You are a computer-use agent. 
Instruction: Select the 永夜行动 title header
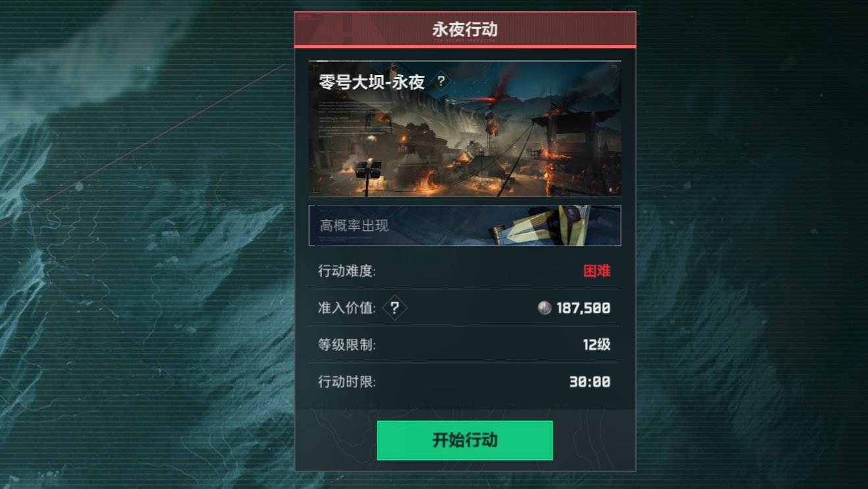pos(464,30)
